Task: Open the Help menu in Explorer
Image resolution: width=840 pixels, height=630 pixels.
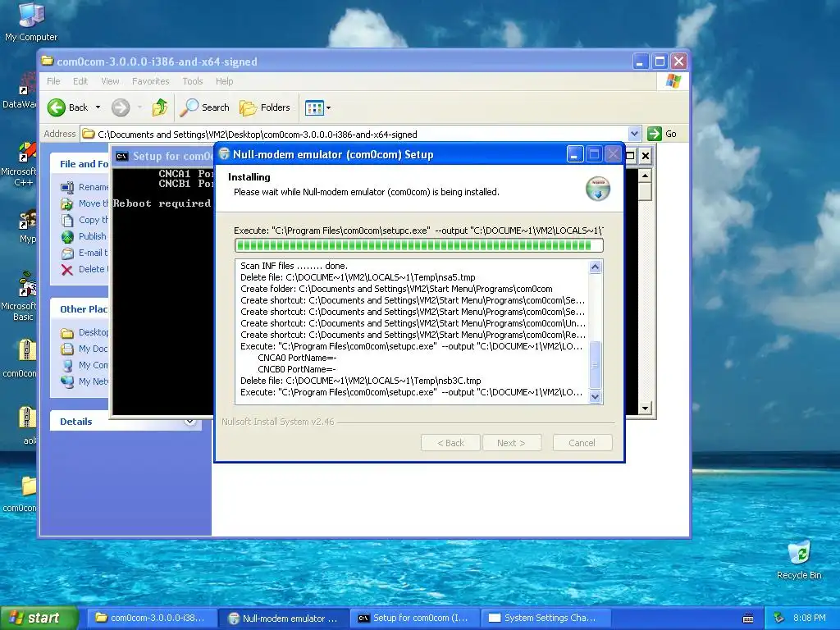Action: point(225,81)
